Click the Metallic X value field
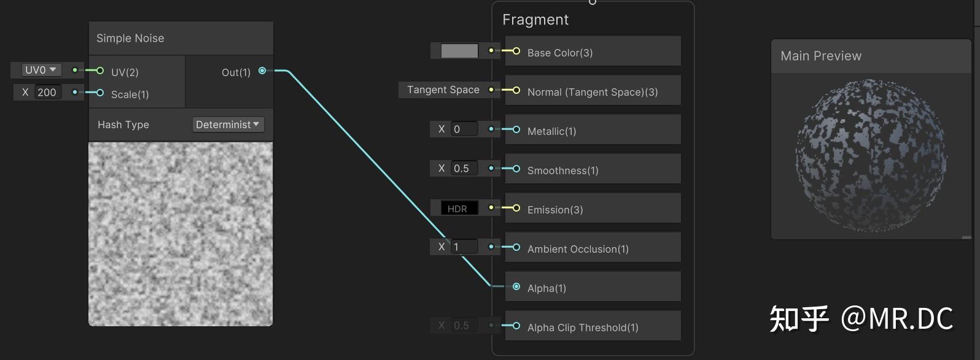 pyautogui.click(x=464, y=129)
